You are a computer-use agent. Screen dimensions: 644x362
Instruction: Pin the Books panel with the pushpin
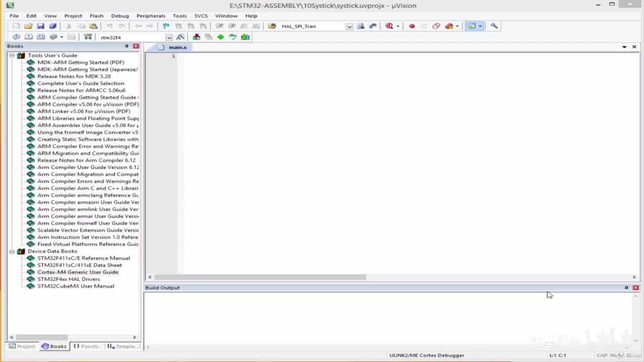[x=127, y=46]
